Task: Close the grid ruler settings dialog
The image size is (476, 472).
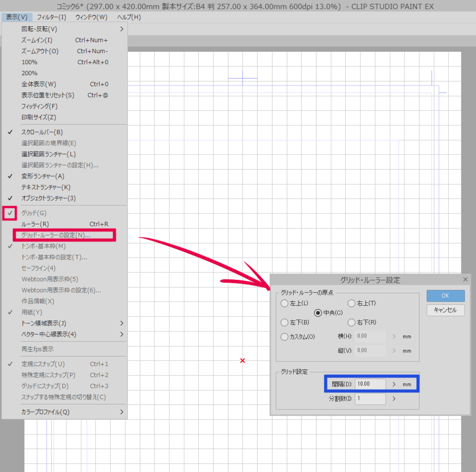Action: [x=465, y=280]
